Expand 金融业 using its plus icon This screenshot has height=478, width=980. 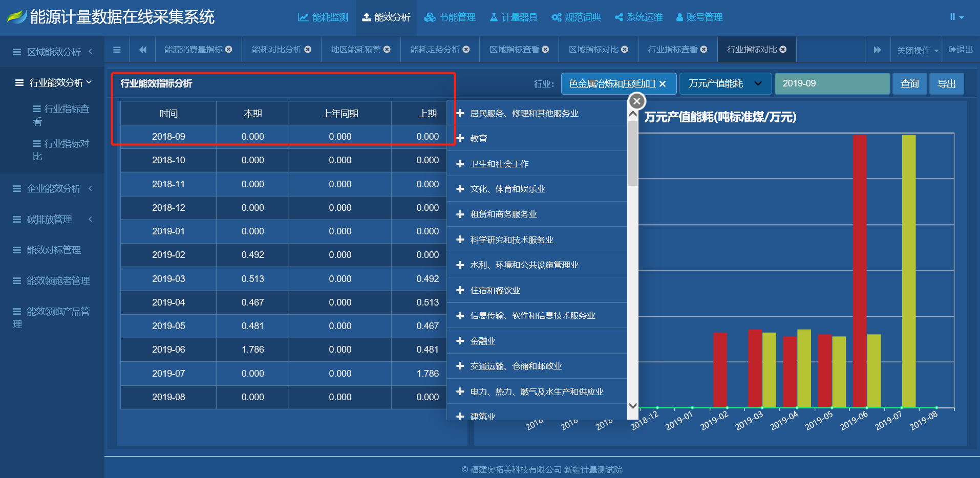pos(459,340)
